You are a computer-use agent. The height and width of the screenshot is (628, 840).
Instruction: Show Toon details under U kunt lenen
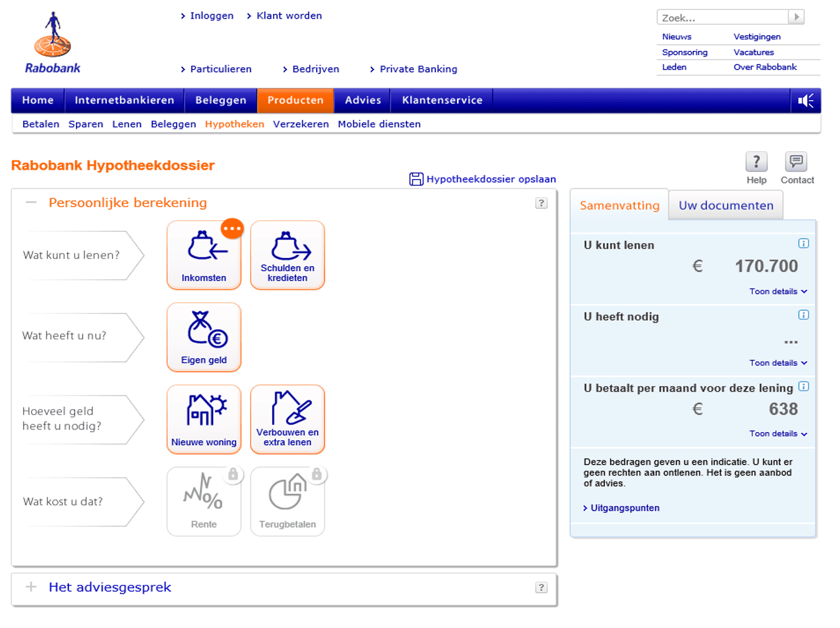pos(778,291)
